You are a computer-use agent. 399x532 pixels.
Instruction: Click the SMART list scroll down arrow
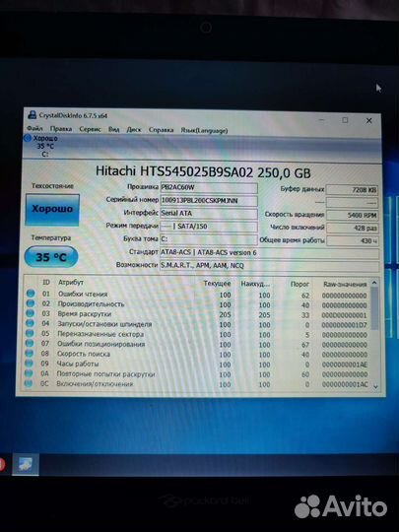tap(375, 386)
